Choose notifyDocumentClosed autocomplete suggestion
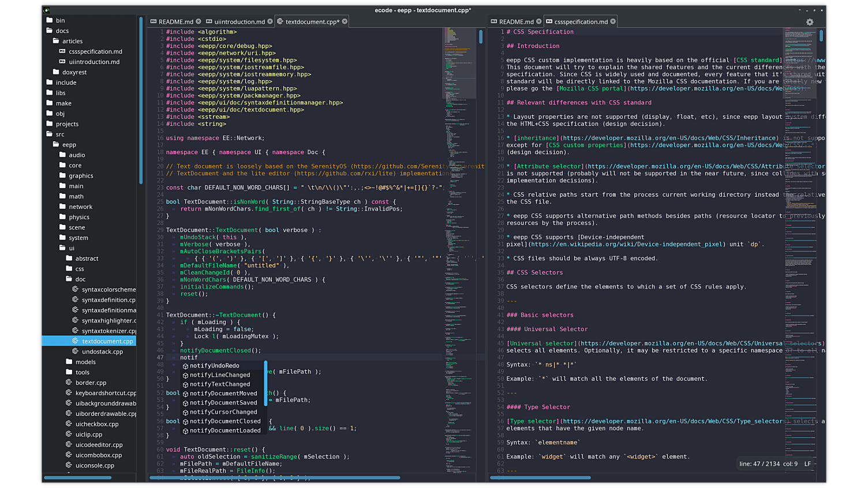Screen dimensions: 868x488 [223, 421]
